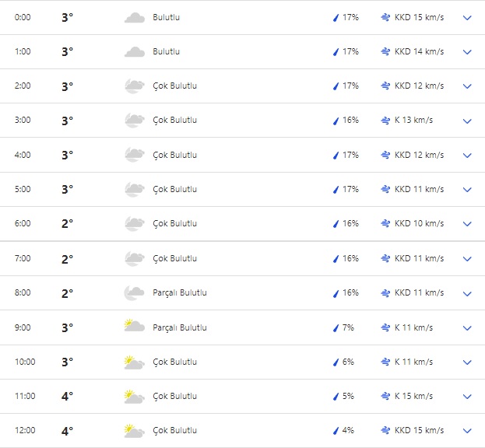Viewport: 485px width, 448px height.
Task: Click the wind icon in the 6:00 row
Action: (385, 223)
